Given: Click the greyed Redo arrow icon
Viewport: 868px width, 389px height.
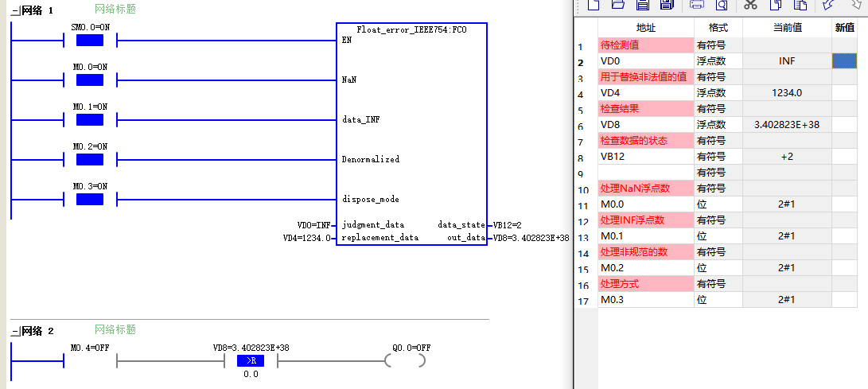Looking at the screenshot, I should [856, 5].
